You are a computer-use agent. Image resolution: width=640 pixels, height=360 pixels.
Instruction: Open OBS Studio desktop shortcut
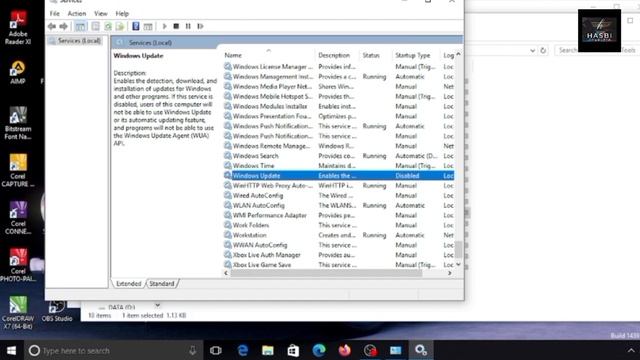(57, 312)
